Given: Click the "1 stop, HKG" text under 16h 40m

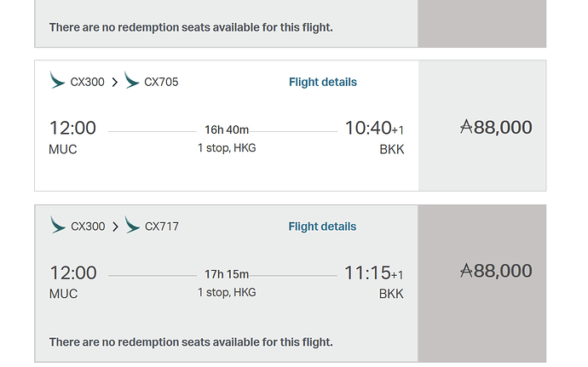Looking at the screenshot, I should tap(227, 148).
